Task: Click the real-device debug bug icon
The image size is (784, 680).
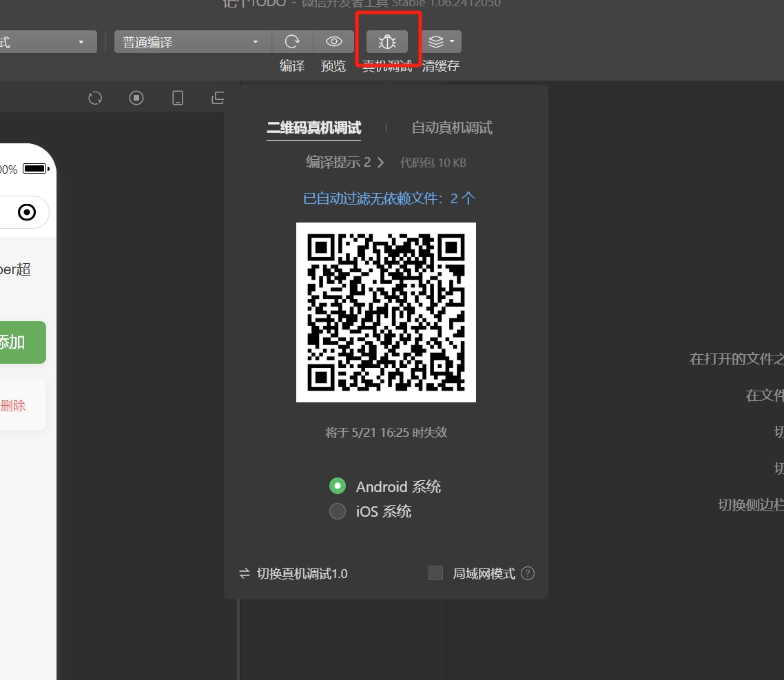Action: 387,41
